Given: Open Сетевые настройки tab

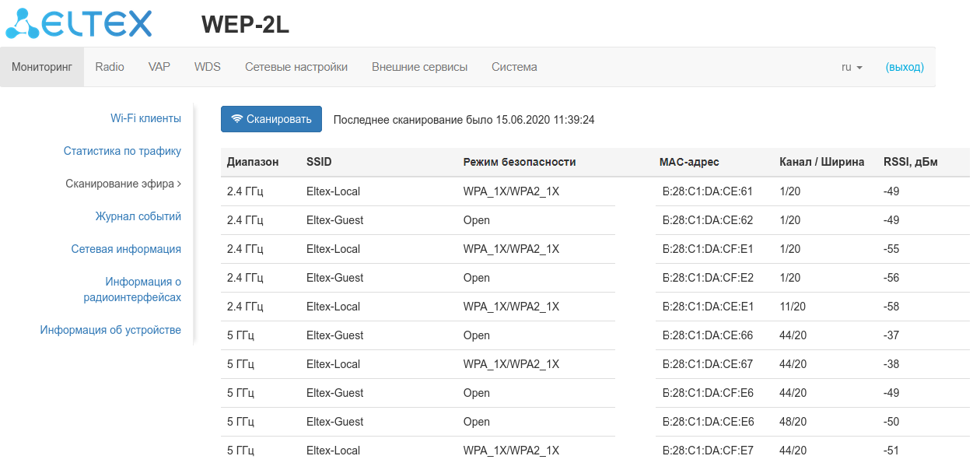Looking at the screenshot, I should (x=296, y=67).
